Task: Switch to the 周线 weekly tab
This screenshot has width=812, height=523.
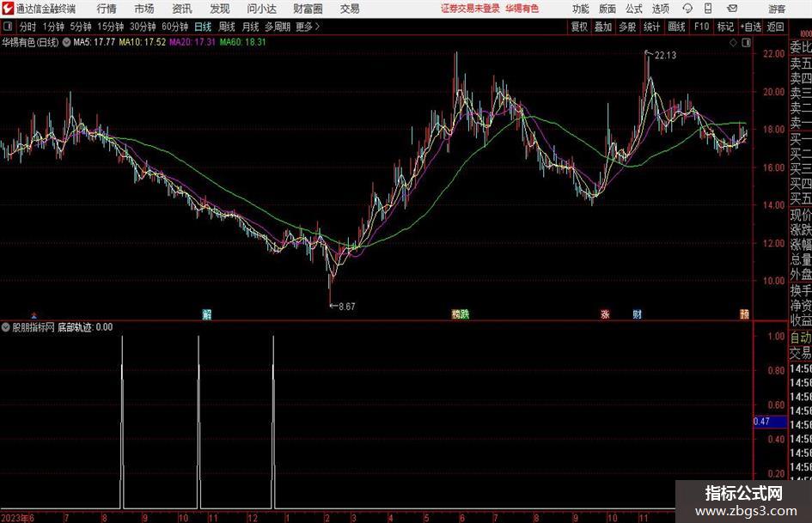Action: 227,27
